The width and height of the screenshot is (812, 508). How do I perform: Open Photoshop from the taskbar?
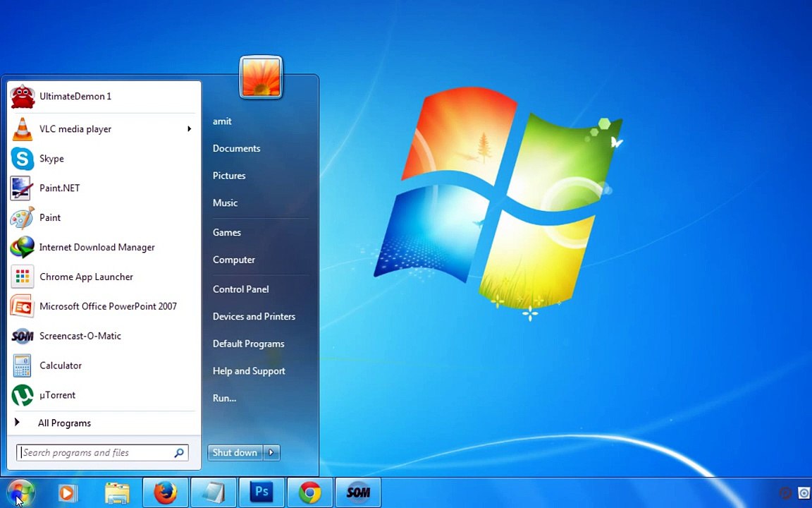coord(262,492)
